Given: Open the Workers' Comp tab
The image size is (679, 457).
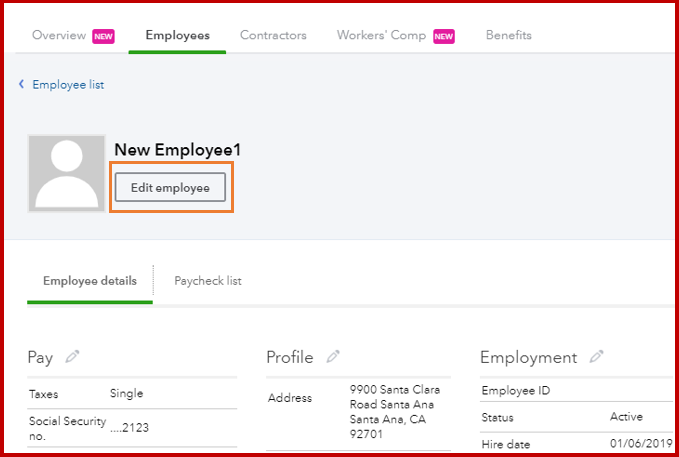Looking at the screenshot, I should [x=382, y=35].
